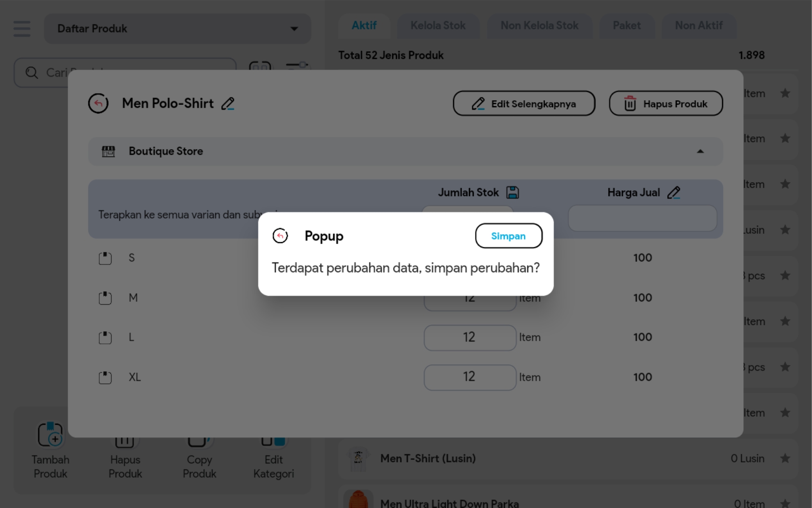Viewport: 812px width, 508px height.
Task: Collapse the Boutique Store section
Action: pyautogui.click(x=700, y=151)
